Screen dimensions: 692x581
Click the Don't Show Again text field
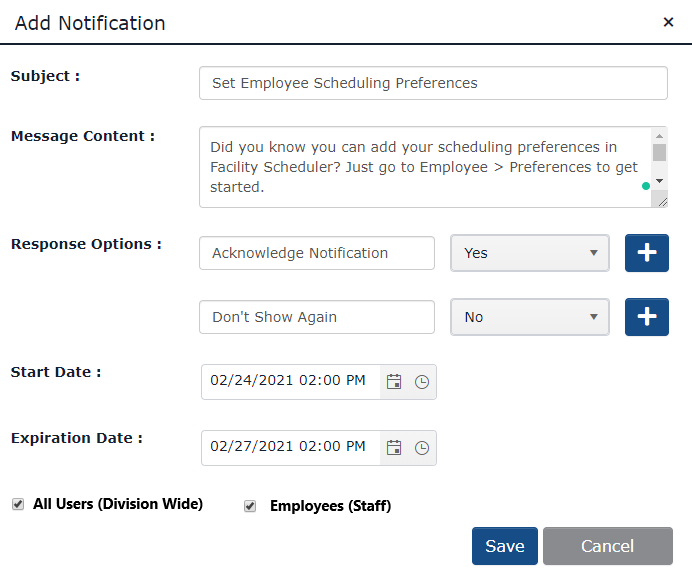point(317,317)
